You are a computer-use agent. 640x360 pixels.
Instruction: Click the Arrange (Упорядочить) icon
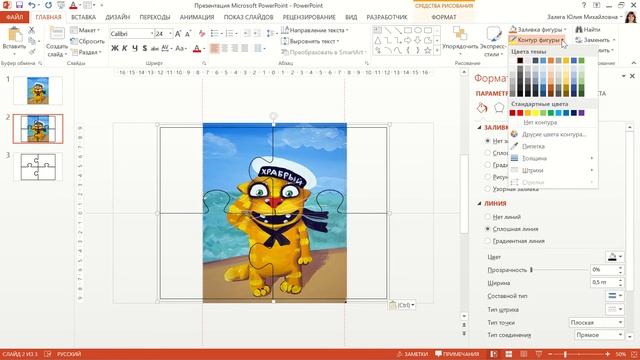460,34
